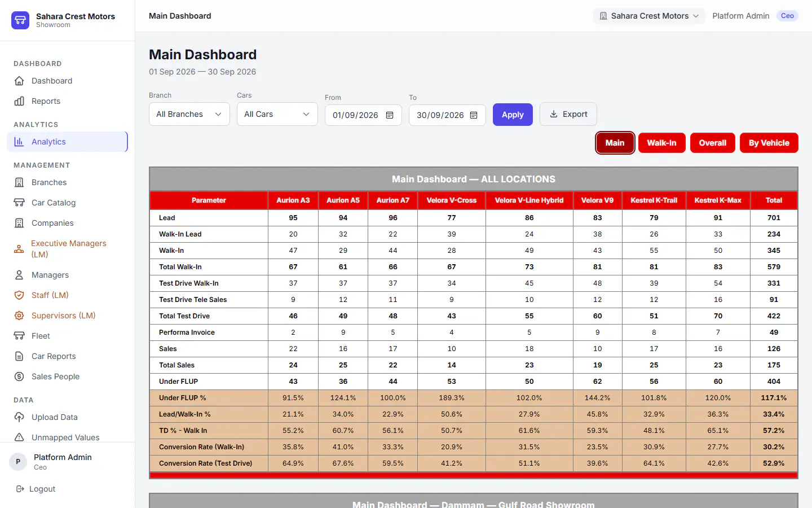Click the Analytics chart icon
This screenshot has height=508, width=812.
19,142
